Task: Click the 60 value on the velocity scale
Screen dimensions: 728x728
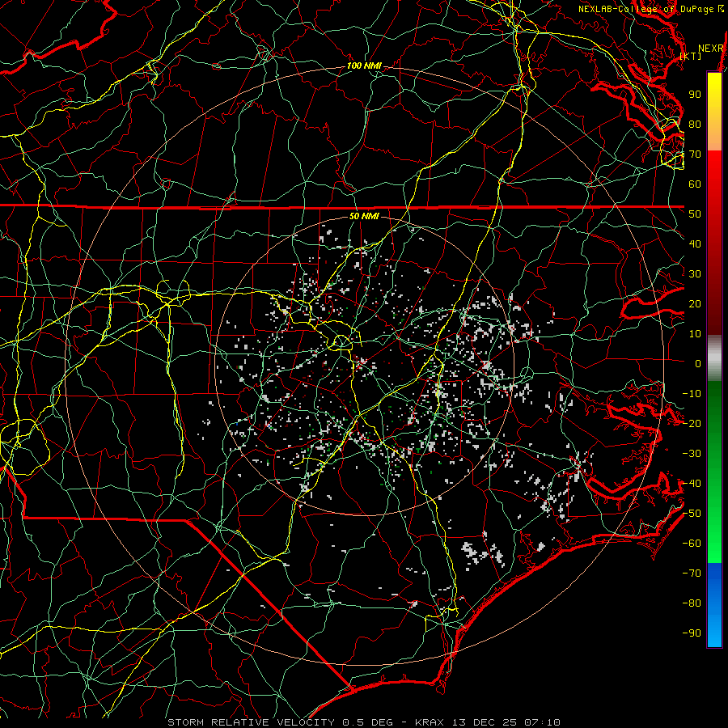Action: [x=695, y=184]
